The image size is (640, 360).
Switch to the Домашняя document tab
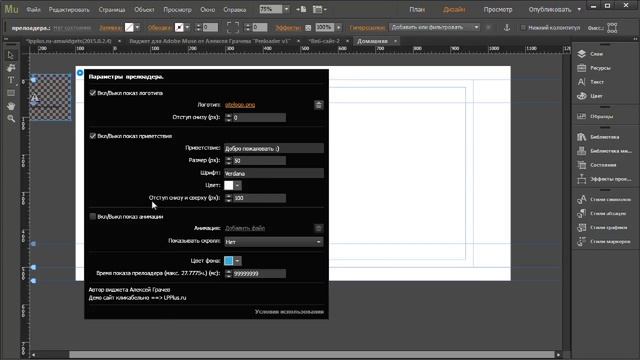pos(372,41)
